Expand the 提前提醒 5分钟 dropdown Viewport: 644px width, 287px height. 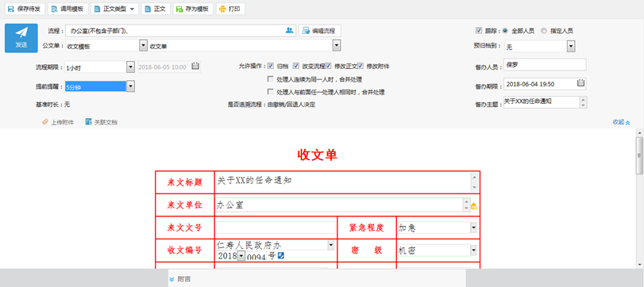[130, 86]
